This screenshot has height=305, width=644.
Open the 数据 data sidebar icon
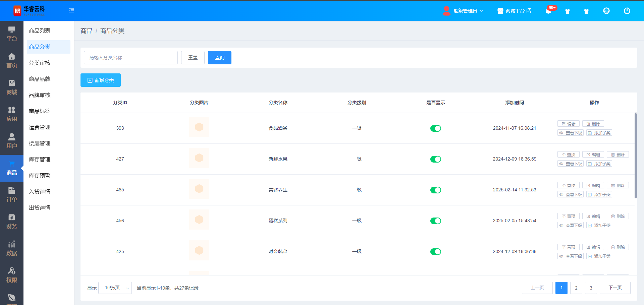pos(12,248)
